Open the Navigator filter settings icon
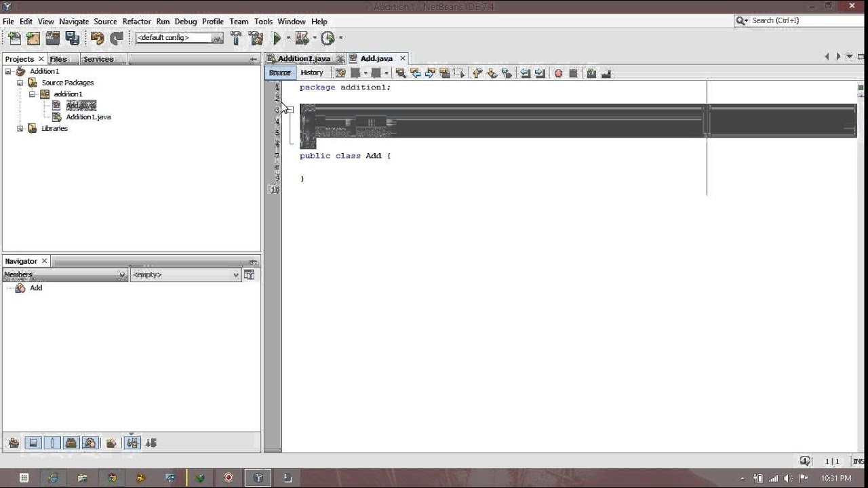Screen dimensions: 868x488 250,274
